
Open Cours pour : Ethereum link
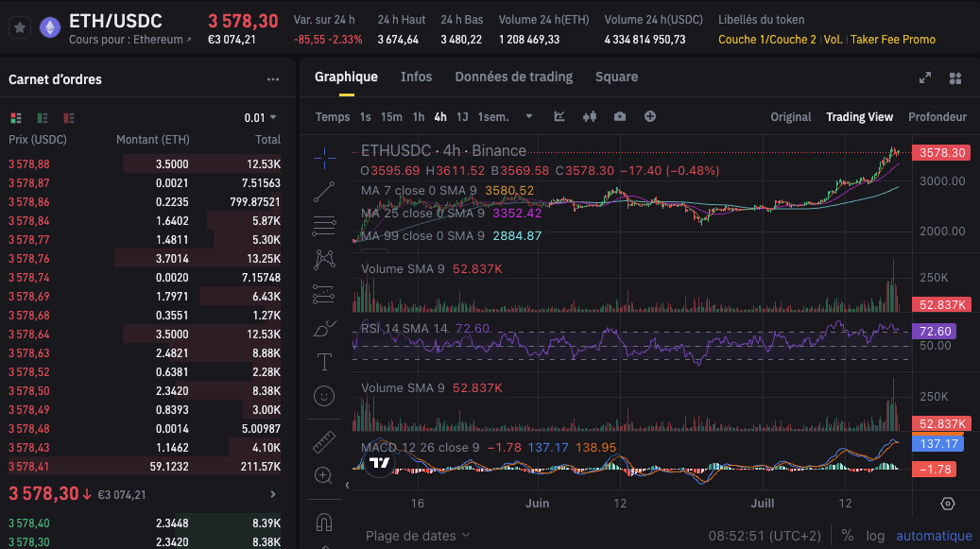pyautogui.click(x=130, y=40)
